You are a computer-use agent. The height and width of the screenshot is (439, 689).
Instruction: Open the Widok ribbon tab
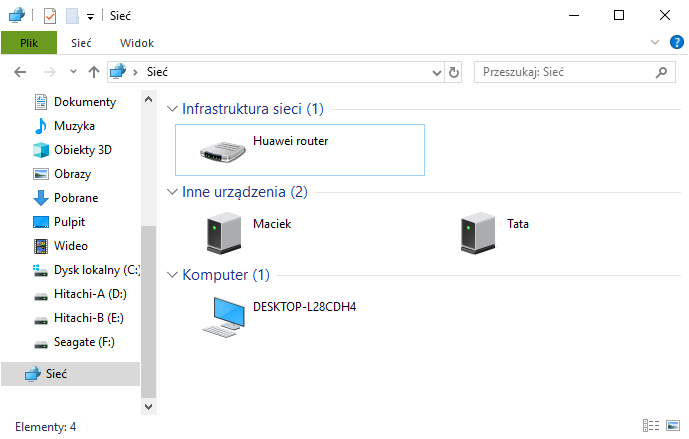(x=137, y=43)
